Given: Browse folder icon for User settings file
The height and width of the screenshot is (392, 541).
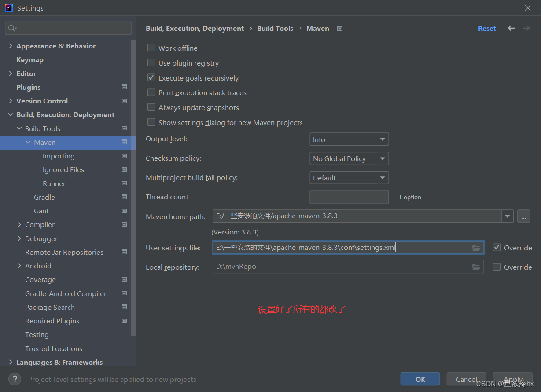Looking at the screenshot, I should coord(476,248).
